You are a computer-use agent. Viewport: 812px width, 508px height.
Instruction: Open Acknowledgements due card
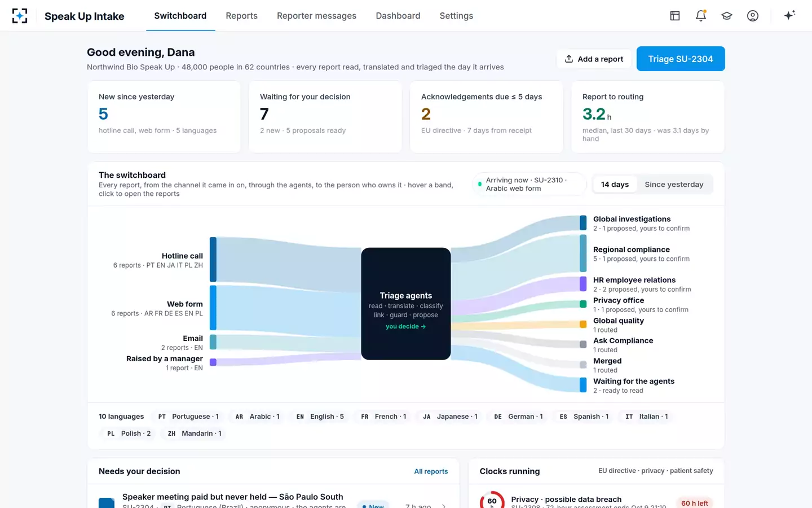pyautogui.click(x=487, y=117)
